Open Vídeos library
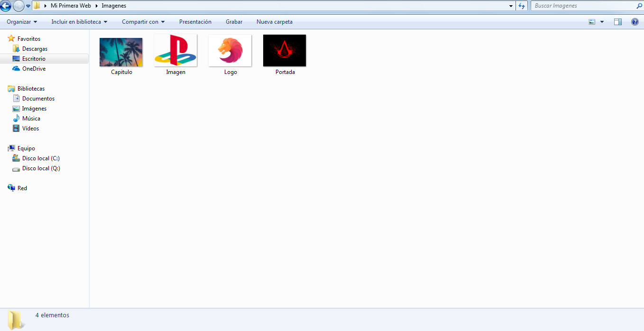 tap(30, 129)
